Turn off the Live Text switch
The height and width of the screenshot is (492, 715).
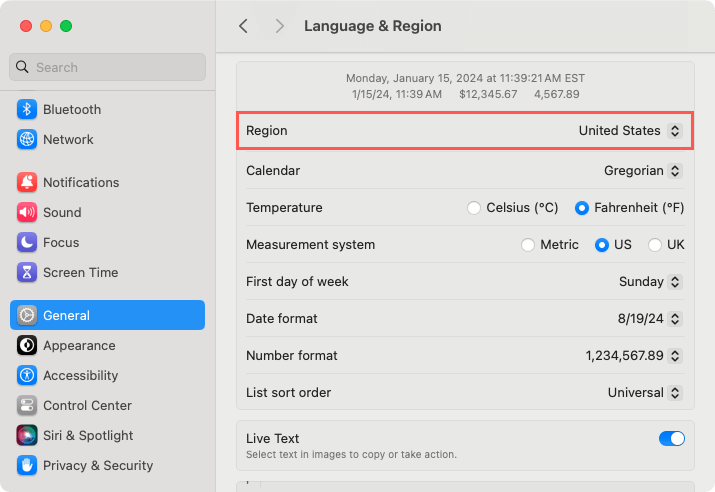tap(672, 439)
